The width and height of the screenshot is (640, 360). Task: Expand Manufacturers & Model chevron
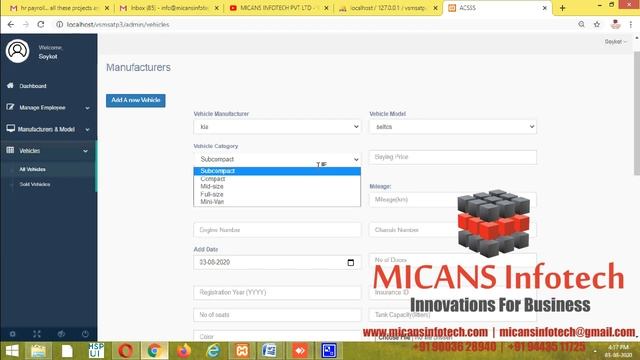tap(87, 130)
